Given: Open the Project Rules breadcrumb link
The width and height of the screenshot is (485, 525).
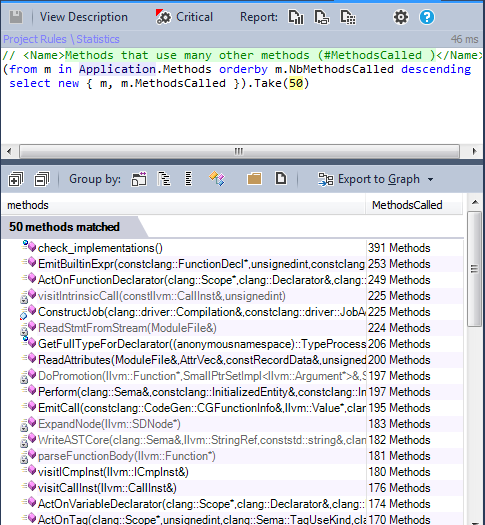Looking at the screenshot, I should point(35,39).
